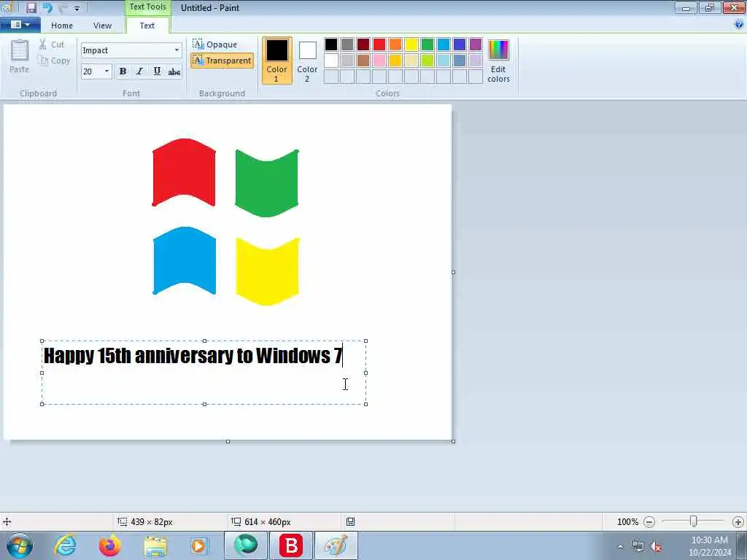The height and width of the screenshot is (560, 747).
Task: Select Opaque background option
Action: (x=215, y=44)
